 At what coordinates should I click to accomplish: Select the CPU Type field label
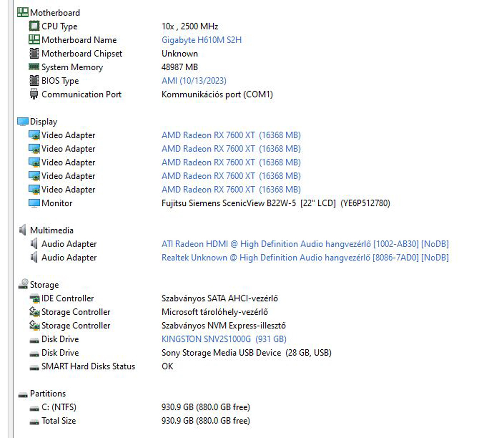click(x=59, y=26)
